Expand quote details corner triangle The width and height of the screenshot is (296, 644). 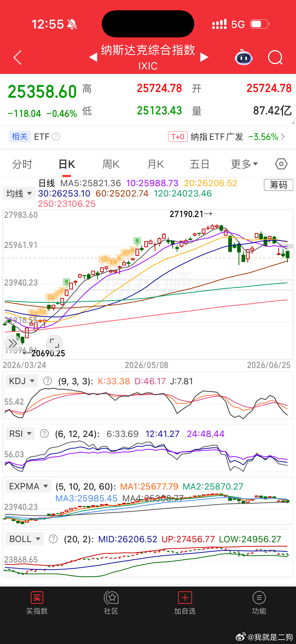pyautogui.click(x=293, y=122)
